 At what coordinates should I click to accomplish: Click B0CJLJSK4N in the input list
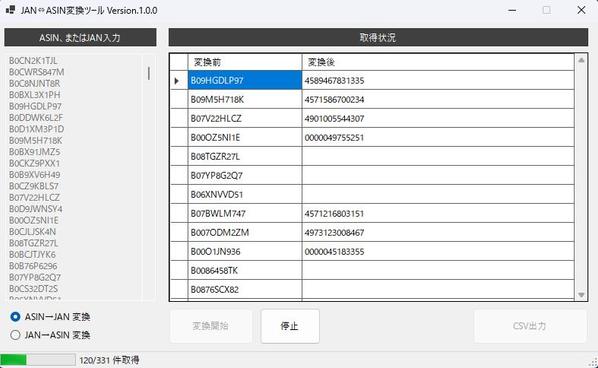click(32, 232)
